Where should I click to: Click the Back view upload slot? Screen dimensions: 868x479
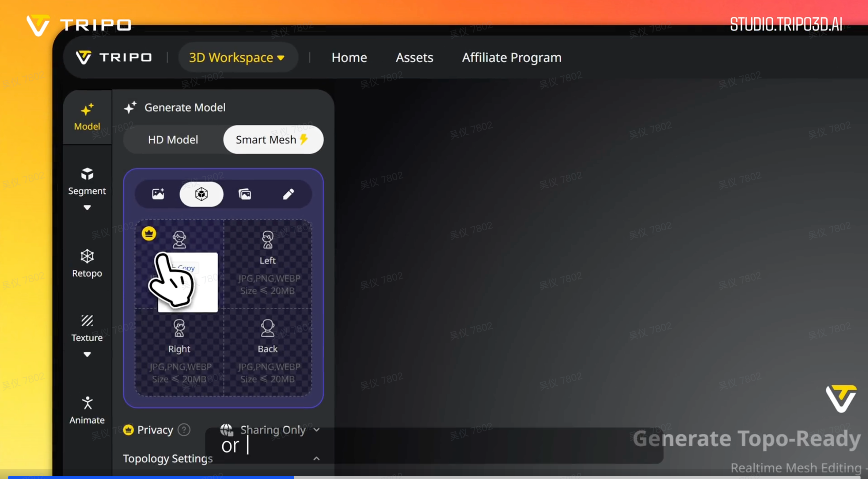click(268, 352)
